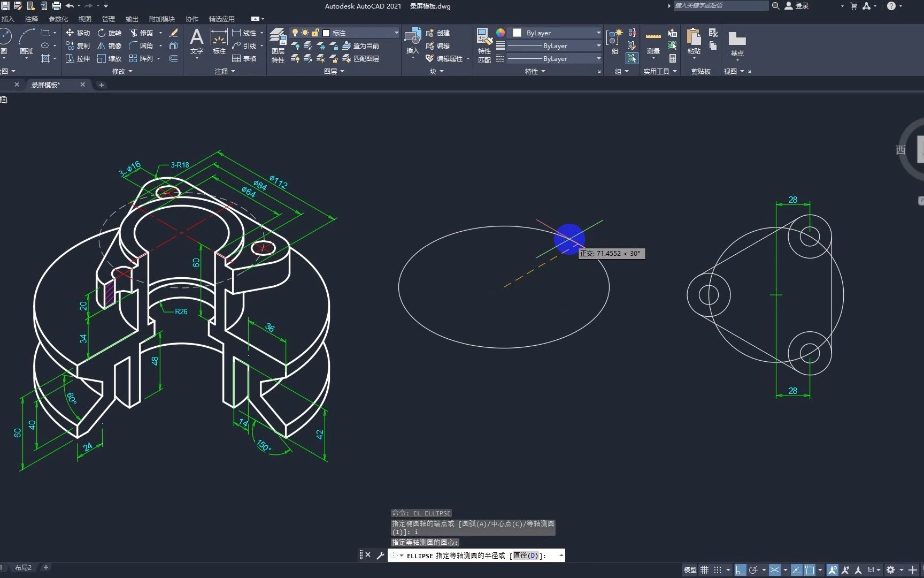Select the Array (阵列) tool
The image size is (924, 578).
(x=142, y=58)
